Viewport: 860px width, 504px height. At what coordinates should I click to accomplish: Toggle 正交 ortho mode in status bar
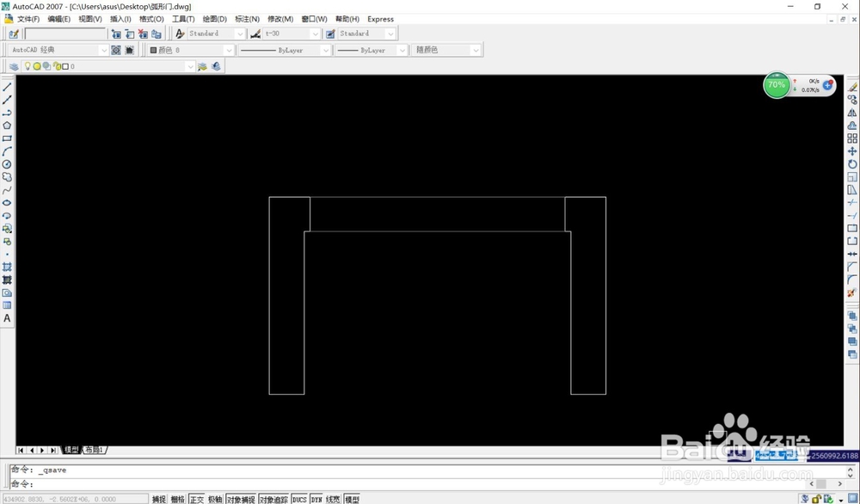[196, 499]
